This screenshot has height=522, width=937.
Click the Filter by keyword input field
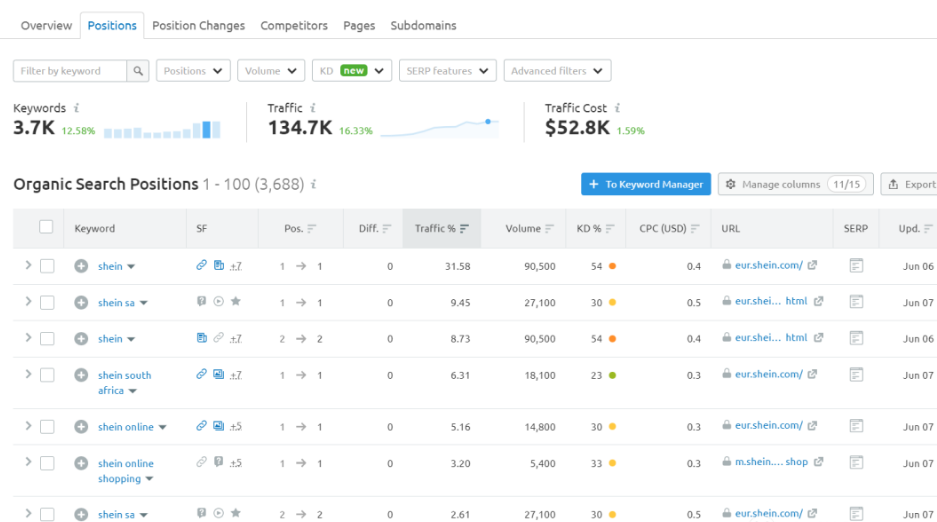coord(70,71)
